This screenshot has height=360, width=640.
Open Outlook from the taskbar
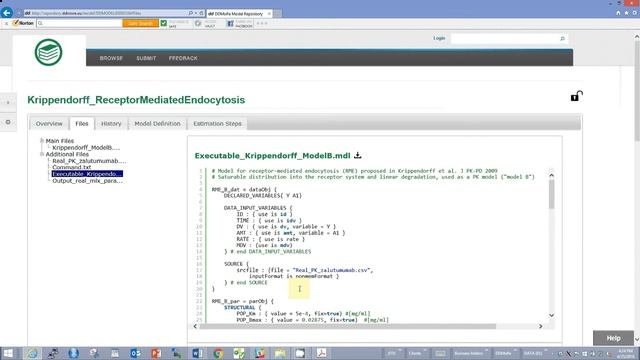point(135,353)
